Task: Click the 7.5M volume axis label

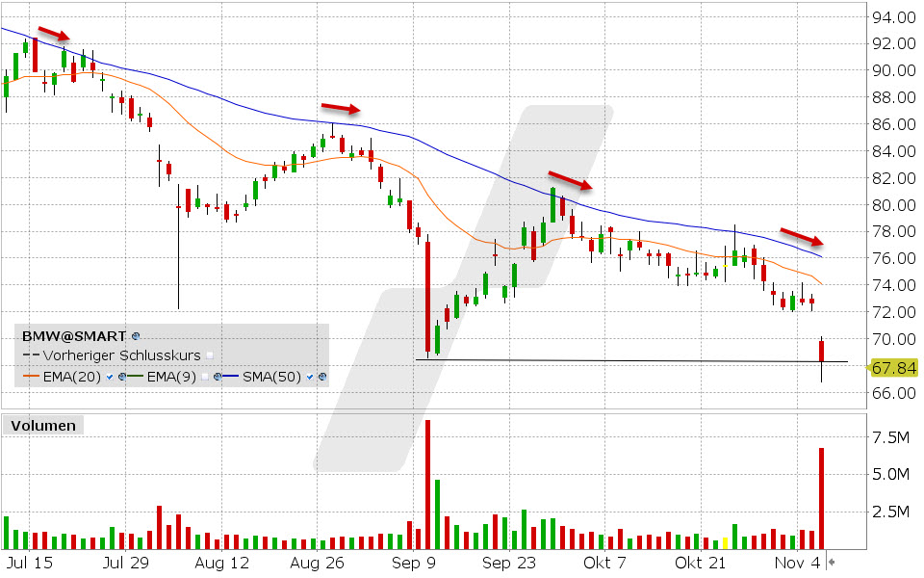Action: [891, 437]
